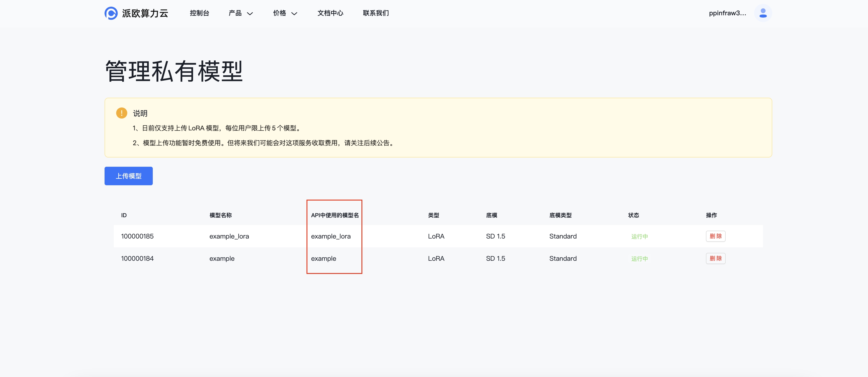Open the 控制台 menu item
This screenshot has width=868, height=377.
(199, 13)
